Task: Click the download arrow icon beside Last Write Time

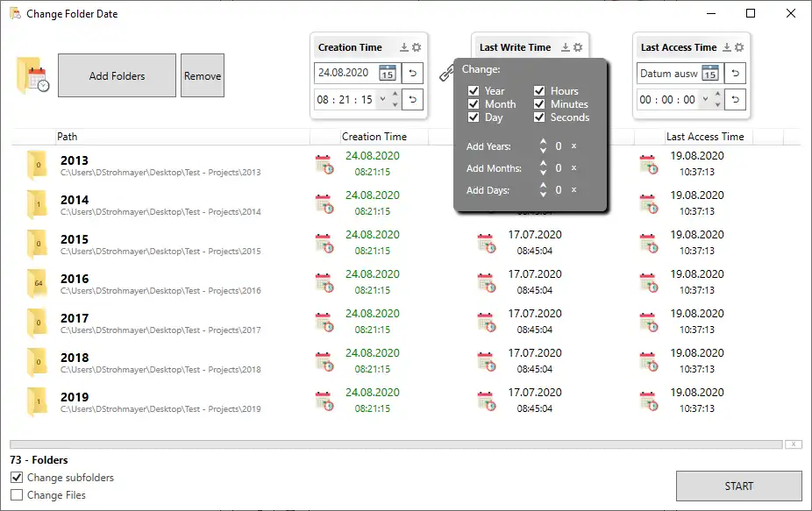Action: pyautogui.click(x=566, y=47)
